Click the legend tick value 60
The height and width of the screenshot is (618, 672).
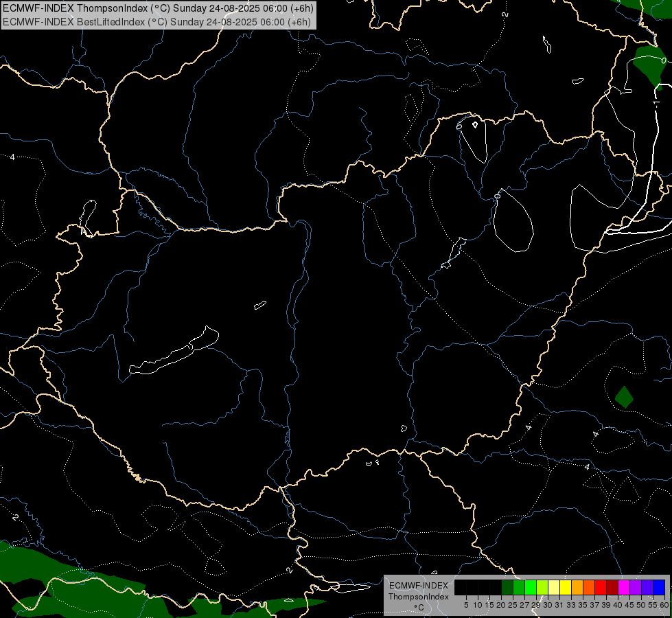pyautogui.click(x=664, y=605)
